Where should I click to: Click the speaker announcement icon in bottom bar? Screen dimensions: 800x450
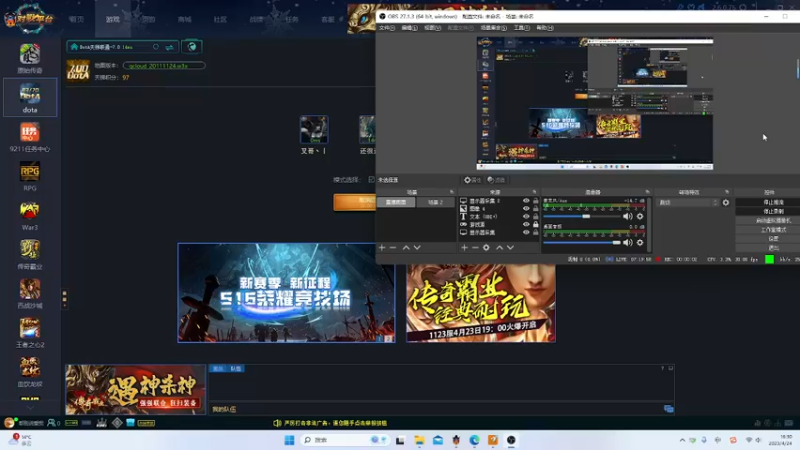pyautogui.click(x=277, y=423)
